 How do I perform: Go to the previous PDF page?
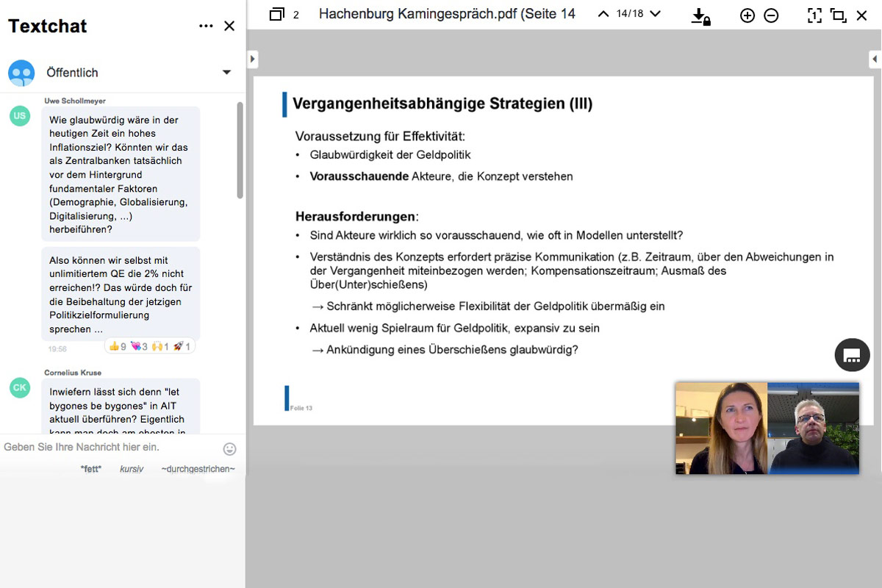(x=603, y=14)
